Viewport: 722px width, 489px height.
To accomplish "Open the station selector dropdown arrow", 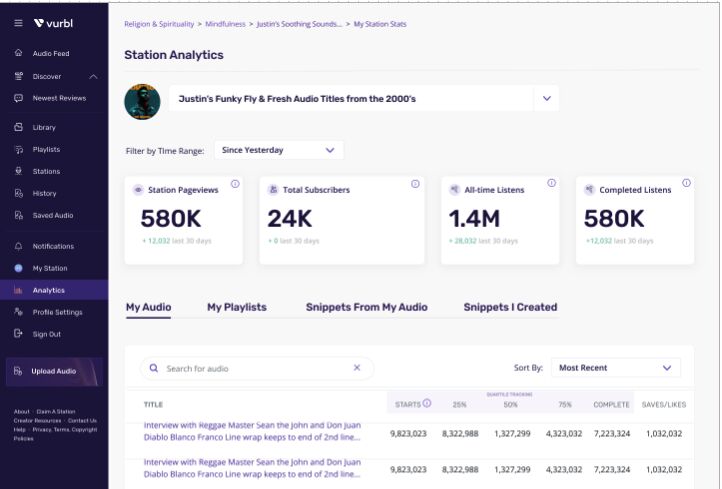I will [547, 98].
